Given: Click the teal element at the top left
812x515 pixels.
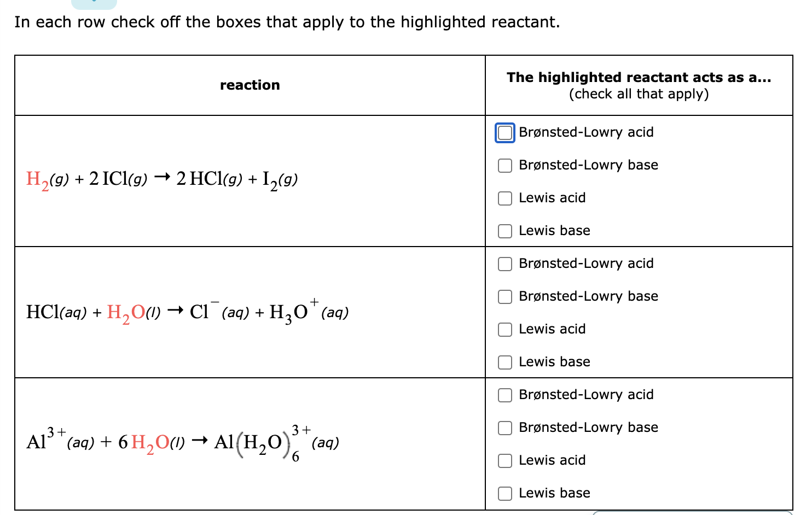Looking at the screenshot, I should click(x=93, y=3).
